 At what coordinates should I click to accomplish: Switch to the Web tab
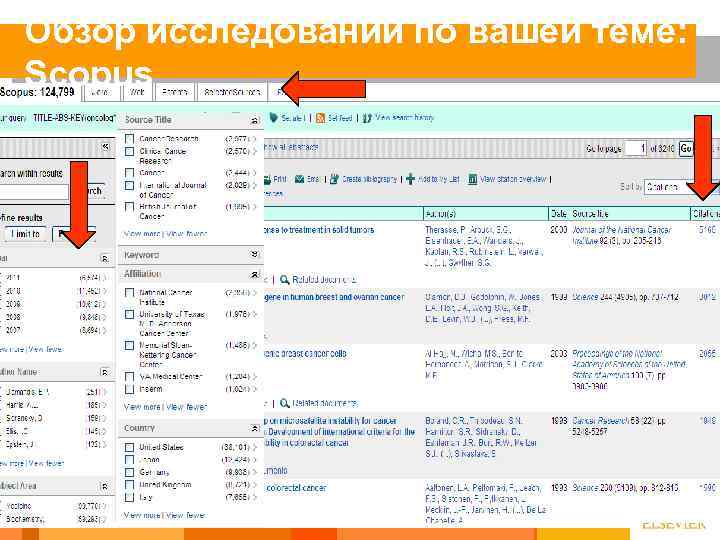[137, 92]
